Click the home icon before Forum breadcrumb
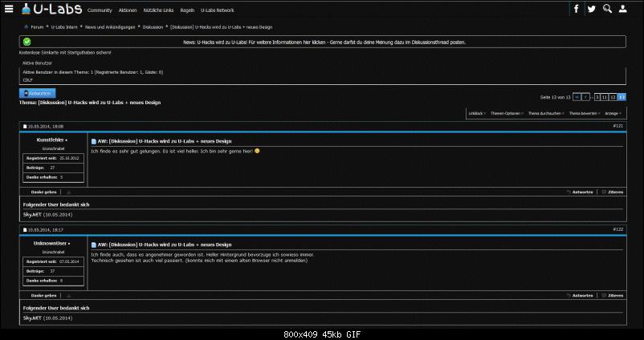Viewport: 644px width, 340px height. click(26, 27)
